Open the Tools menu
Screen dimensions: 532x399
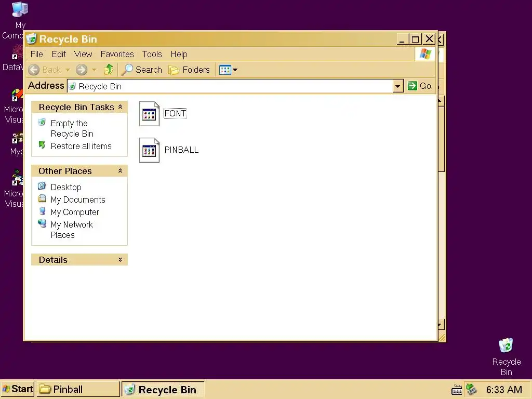click(152, 54)
